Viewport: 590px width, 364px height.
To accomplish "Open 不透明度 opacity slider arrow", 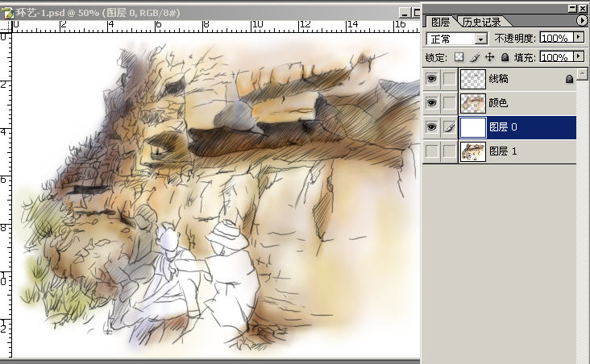I will click(579, 37).
